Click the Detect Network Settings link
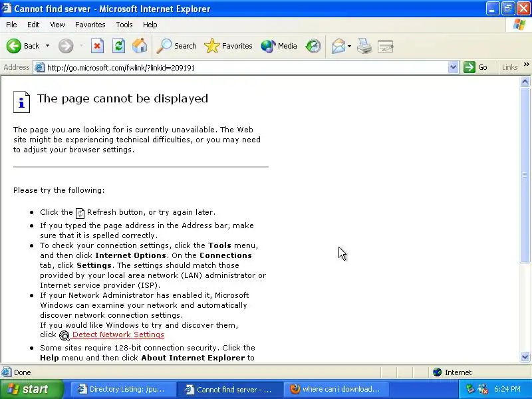This screenshot has height=399, width=532. click(x=118, y=334)
